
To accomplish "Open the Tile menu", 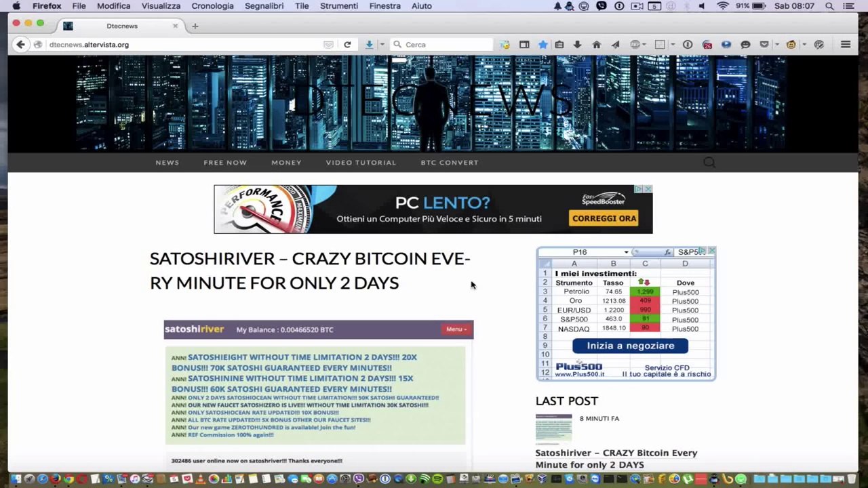I will tap(302, 6).
